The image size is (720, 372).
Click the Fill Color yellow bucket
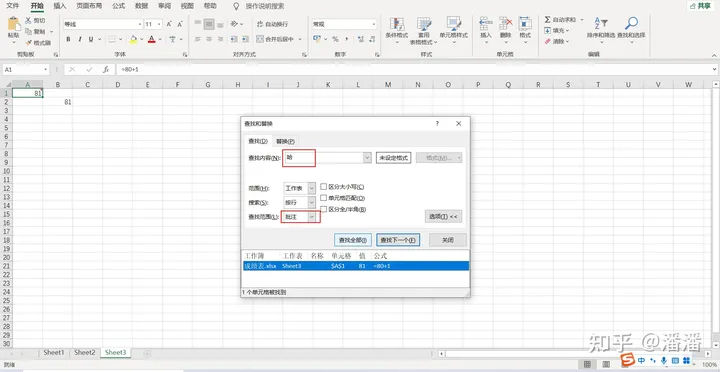(133, 39)
